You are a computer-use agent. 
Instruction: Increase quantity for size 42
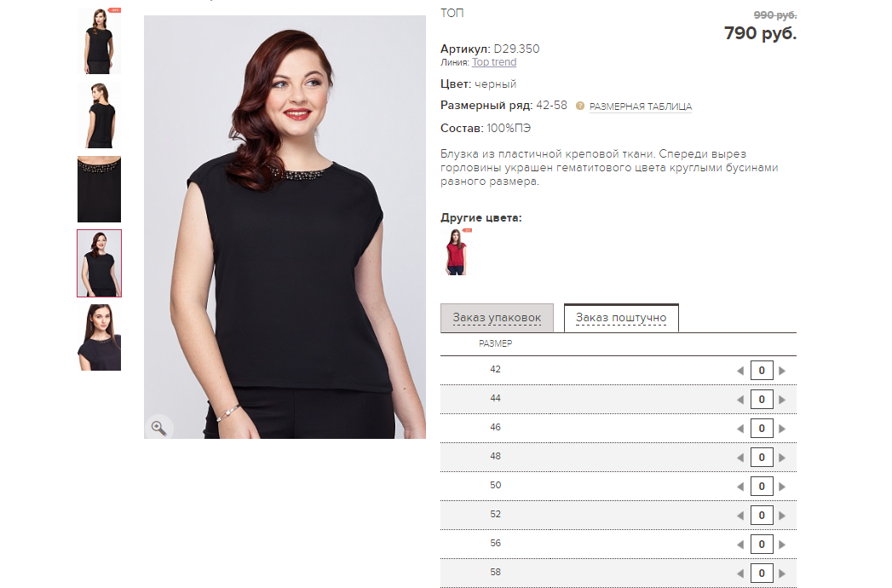pos(782,371)
